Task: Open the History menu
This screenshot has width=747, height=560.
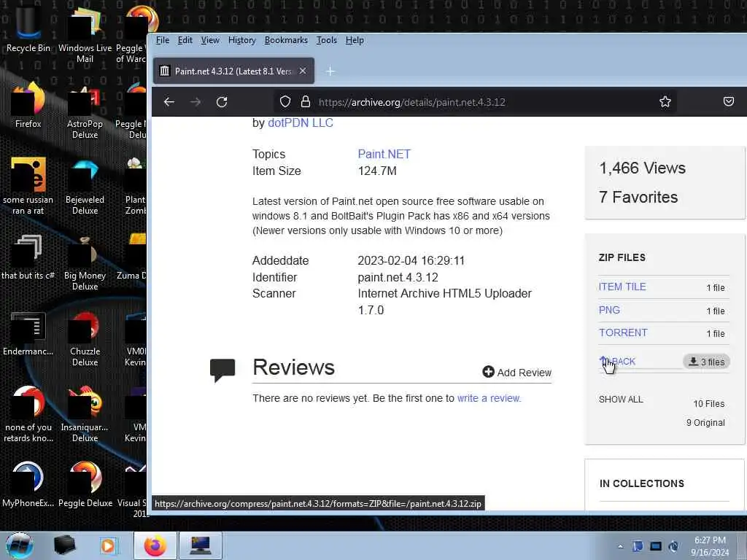Action: [242, 40]
